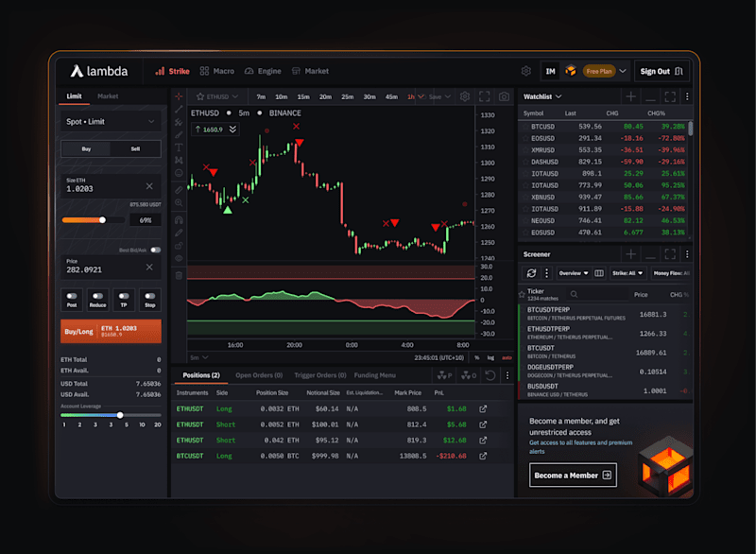756x554 pixels.
Task: Favorite ETHUSD with the star icon
Action: coord(200,97)
